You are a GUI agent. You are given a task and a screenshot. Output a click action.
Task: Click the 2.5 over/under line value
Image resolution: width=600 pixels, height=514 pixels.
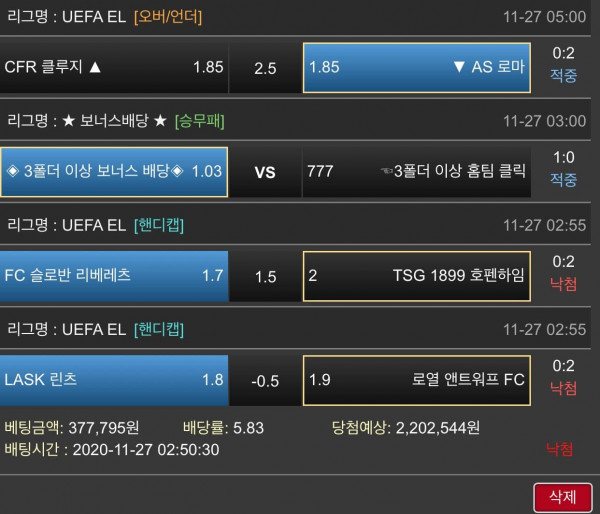(265, 68)
